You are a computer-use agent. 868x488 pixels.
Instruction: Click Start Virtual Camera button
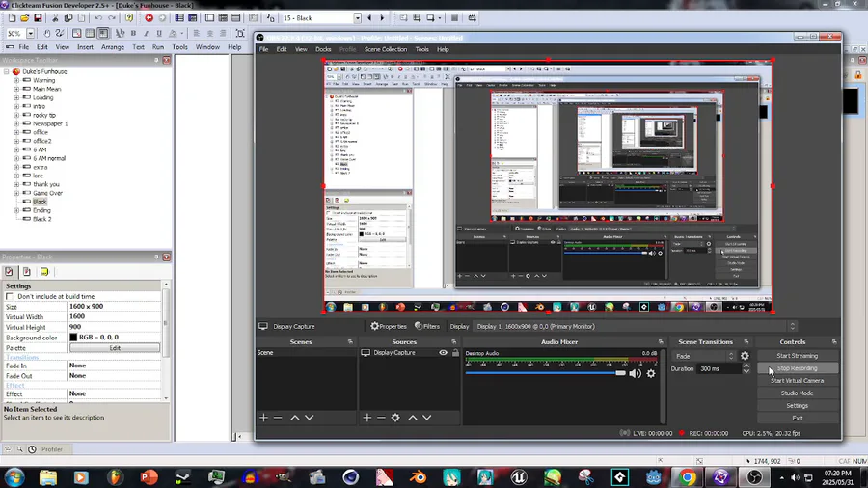(797, 381)
